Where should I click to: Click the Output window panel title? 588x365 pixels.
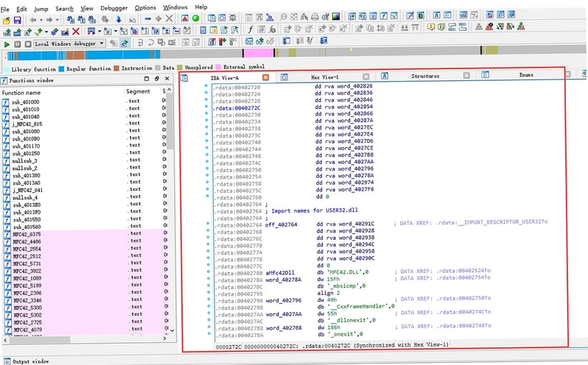point(31,361)
